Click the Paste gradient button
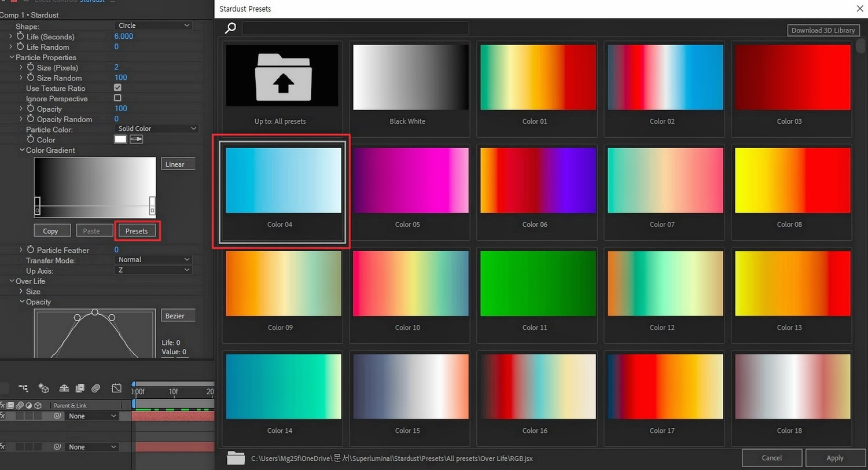 coord(94,231)
